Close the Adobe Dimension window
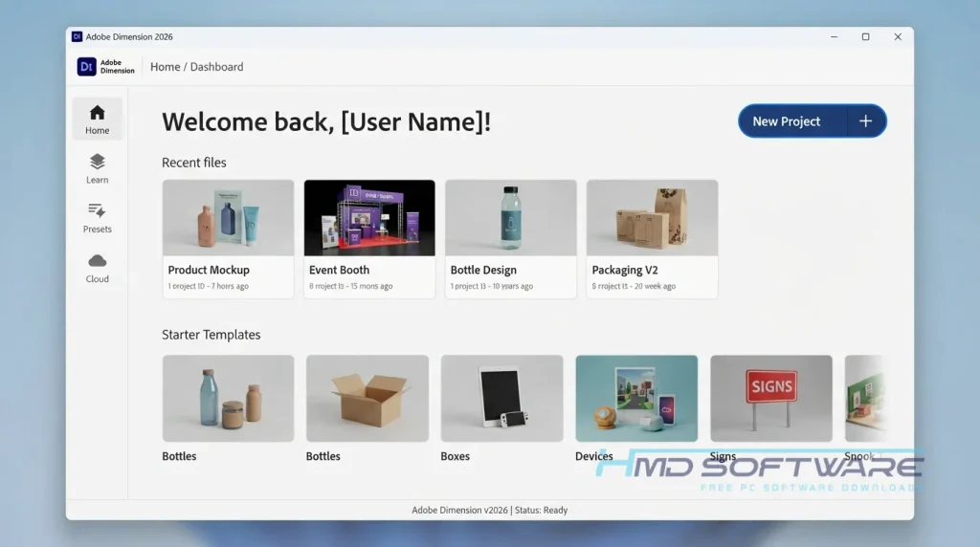The height and width of the screenshot is (547, 980). pyautogui.click(x=898, y=37)
